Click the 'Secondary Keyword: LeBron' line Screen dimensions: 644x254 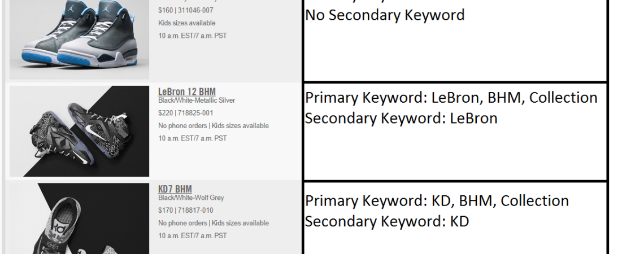point(401,119)
